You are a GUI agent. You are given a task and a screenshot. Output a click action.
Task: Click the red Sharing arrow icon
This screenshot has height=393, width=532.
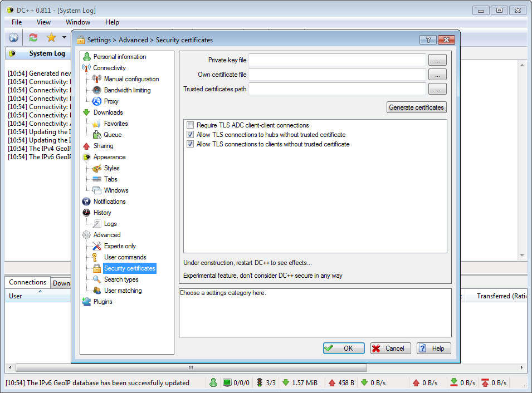point(86,146)
